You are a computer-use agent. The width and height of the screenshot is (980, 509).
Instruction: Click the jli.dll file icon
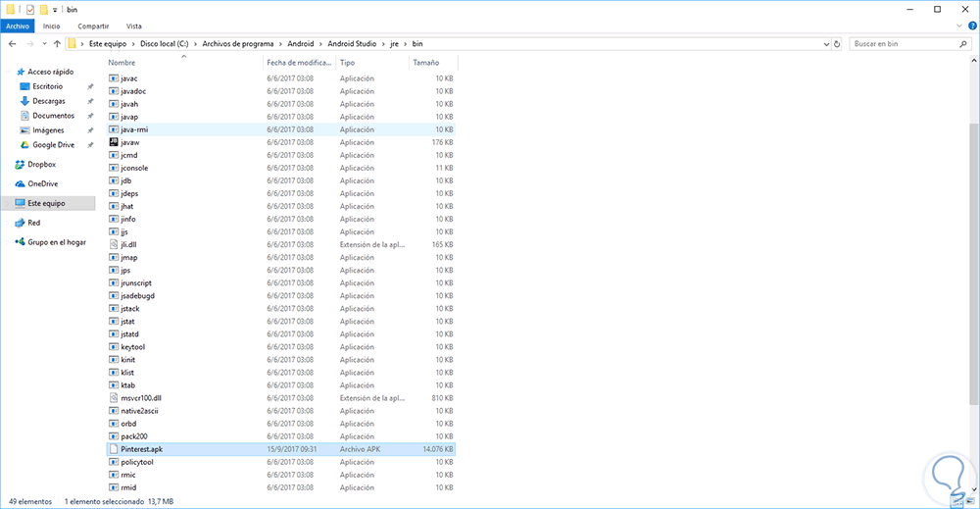(114, 244)
